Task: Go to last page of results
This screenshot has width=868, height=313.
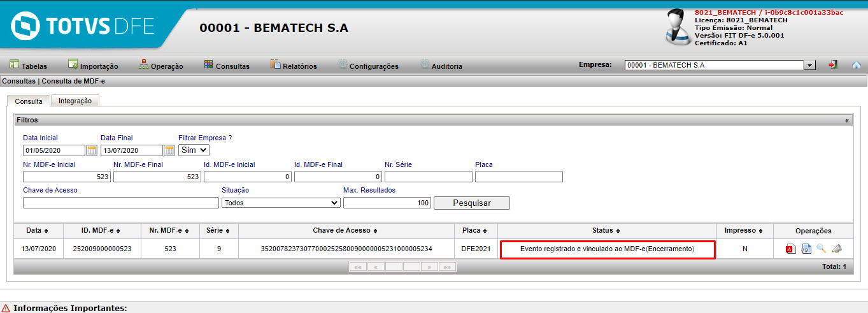Action: 448,267
